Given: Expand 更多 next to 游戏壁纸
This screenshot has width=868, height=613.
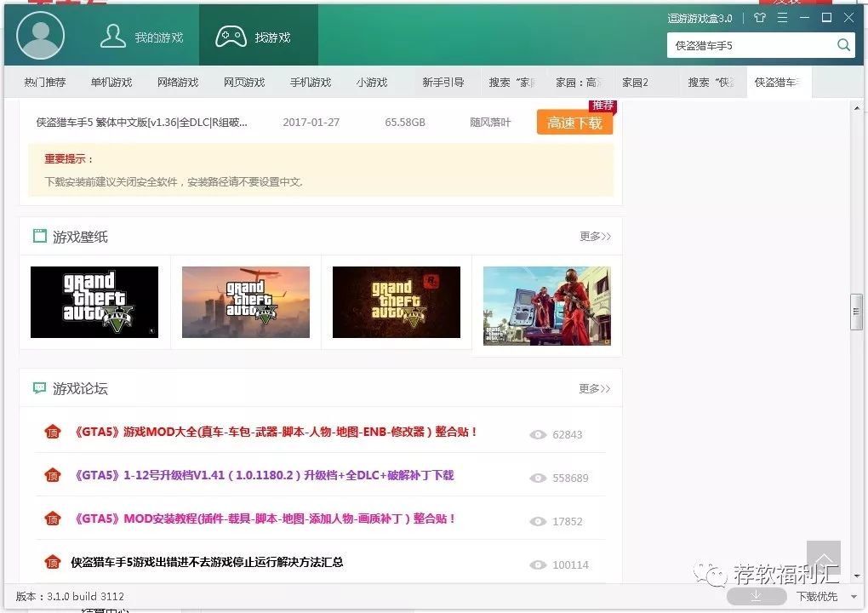Looking at the screenshot, I should (593, 236).
